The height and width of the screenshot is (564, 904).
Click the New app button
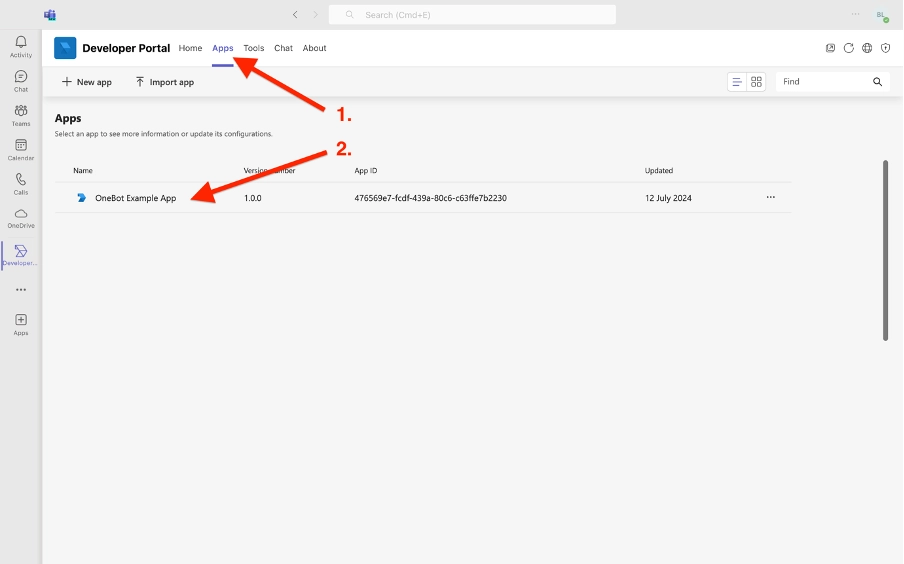pyautogui.click(x=86, y=82)
